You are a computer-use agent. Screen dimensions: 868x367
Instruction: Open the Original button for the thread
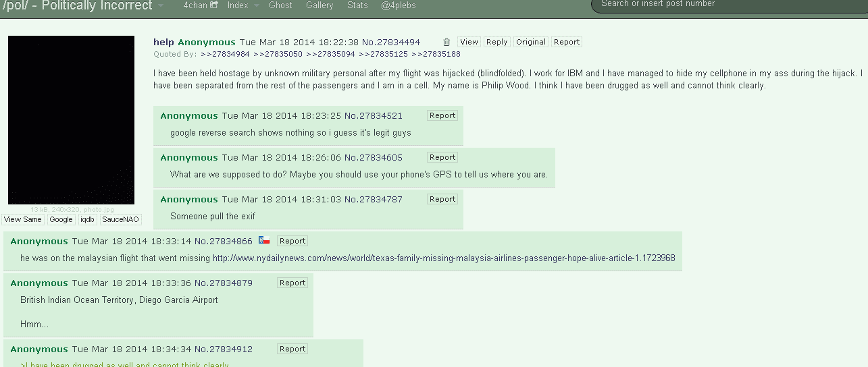[531, 42]
